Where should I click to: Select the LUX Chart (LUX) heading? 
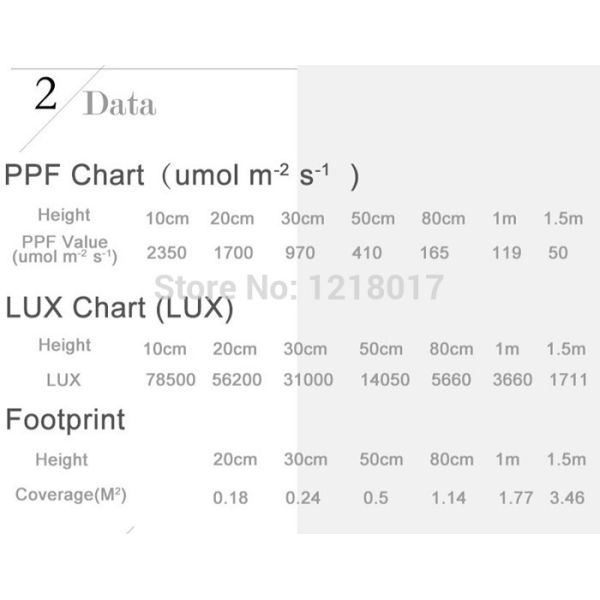pyautogui.click(x=119, y=310)
